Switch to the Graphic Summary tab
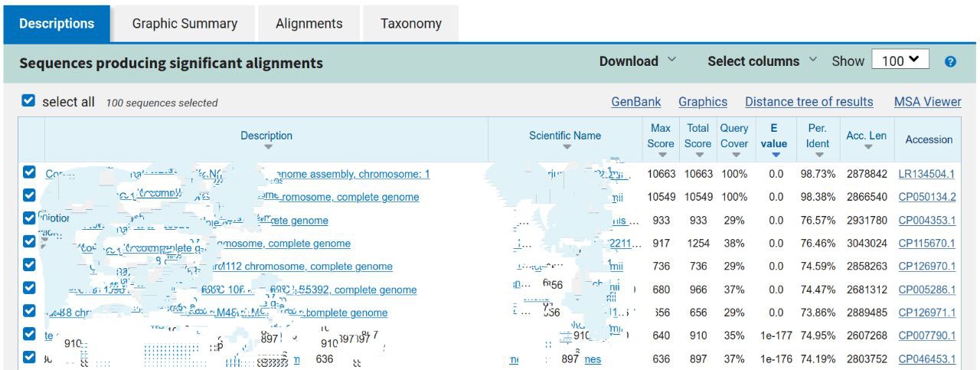The width and height of the screenshot is (980, 370). [x=185, y=24]
